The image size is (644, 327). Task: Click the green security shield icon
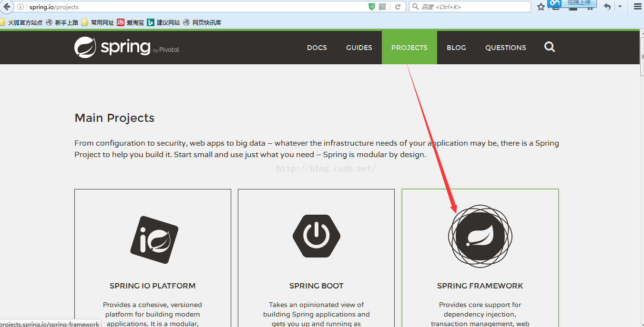coord(372,7)
